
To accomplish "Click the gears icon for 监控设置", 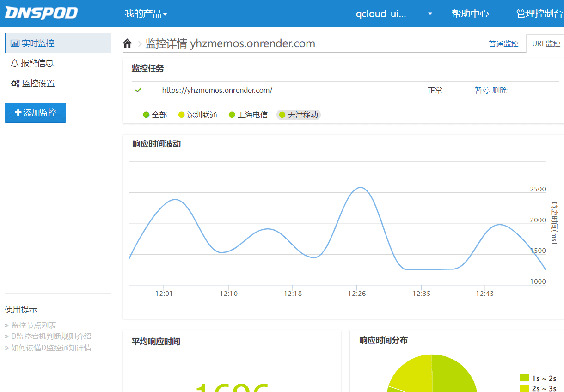I will coord(15,84).
